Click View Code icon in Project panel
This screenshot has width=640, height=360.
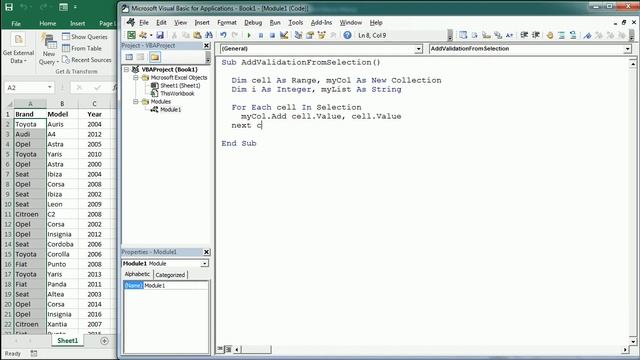point(129,57)
